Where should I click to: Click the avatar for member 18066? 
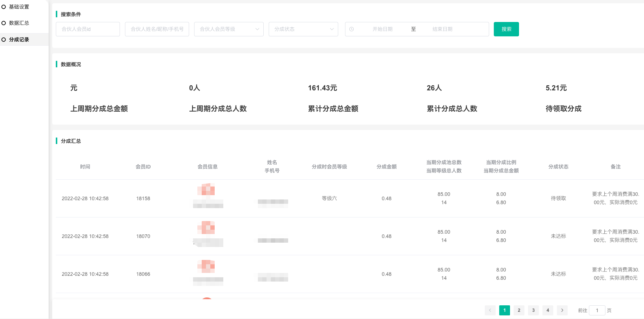[206, 266]
